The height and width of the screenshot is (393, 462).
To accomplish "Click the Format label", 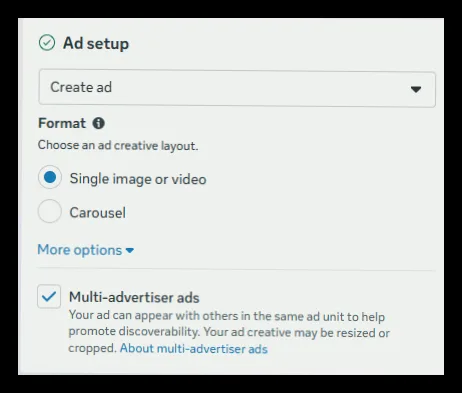I will [x=62, y=123].
